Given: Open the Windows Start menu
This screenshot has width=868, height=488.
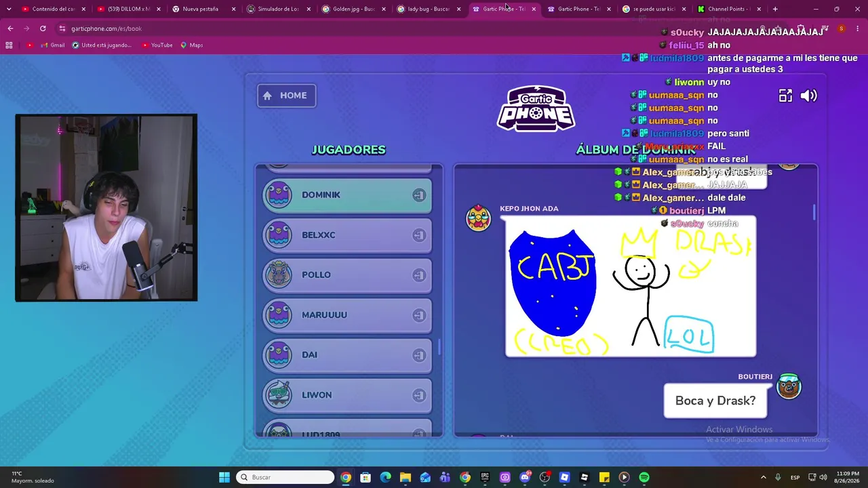Looking at the screenshot, I should click(x=224, y=477).
